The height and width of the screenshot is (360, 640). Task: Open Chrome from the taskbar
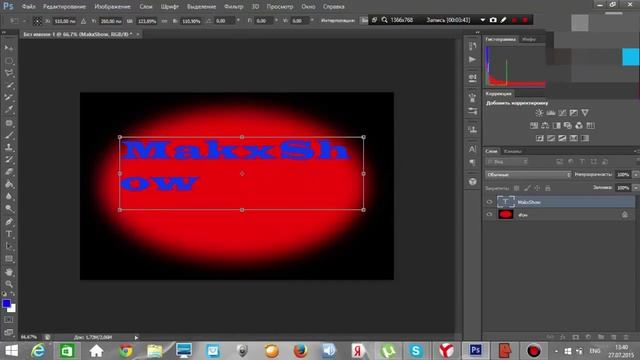126,351
